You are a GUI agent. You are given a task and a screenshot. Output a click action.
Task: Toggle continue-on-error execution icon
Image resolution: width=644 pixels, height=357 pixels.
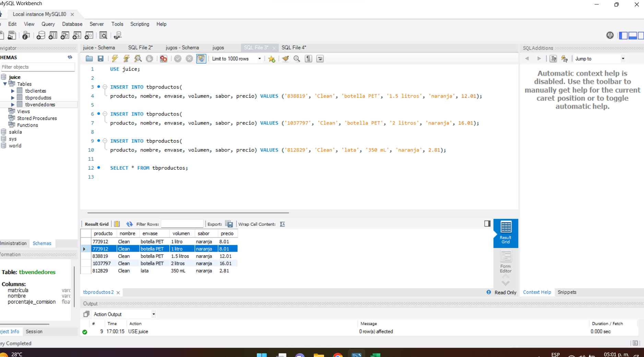[164, 59]
